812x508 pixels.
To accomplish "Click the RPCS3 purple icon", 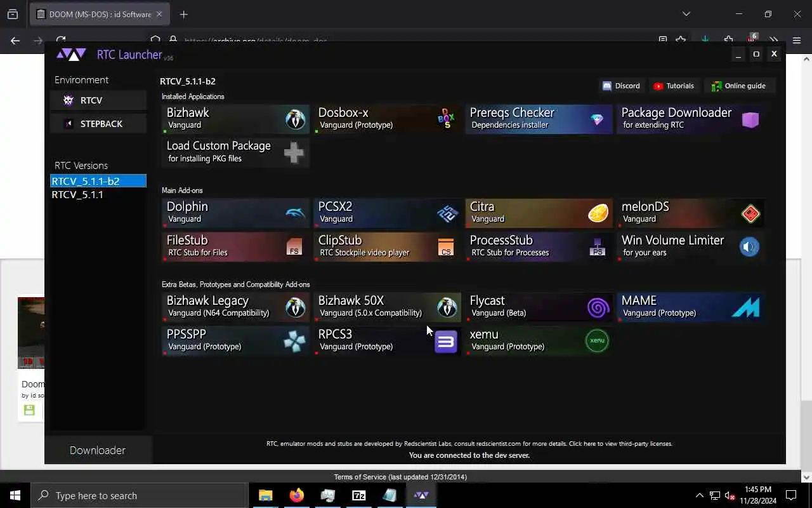I will click(446, 342).
